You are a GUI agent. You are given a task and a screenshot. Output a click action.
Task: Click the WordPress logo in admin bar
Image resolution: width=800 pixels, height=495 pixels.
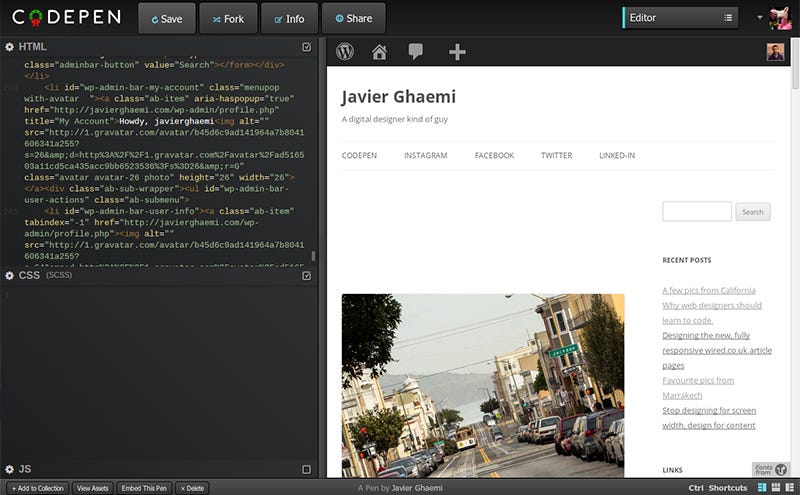(345, 52)
